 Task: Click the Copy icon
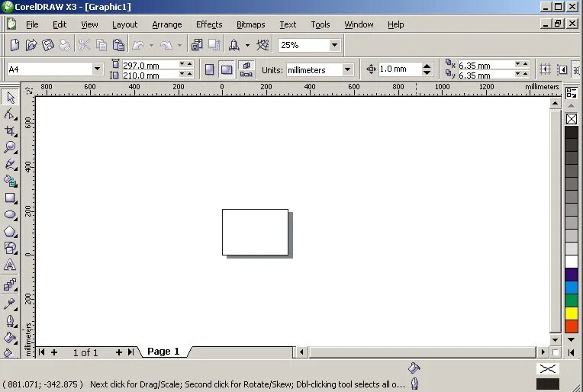(x=101, y=45)
